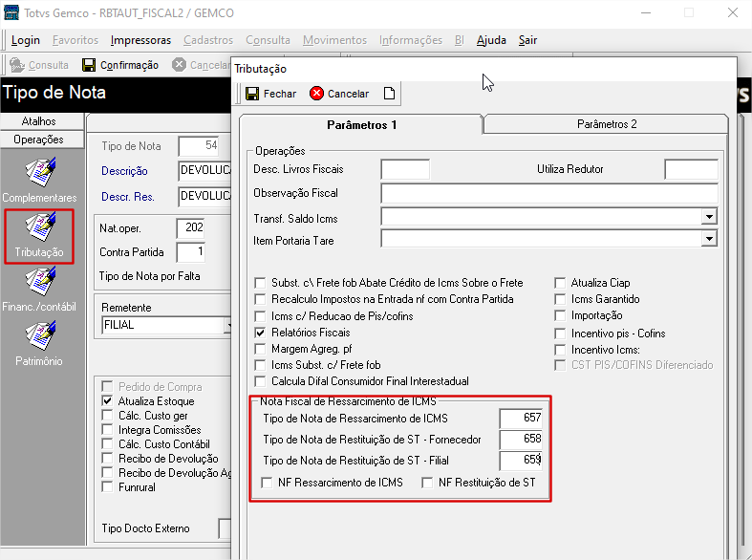The width and height of the screenshot is (752, 560).
Task: Enable the Importação checkbox
Action: click(x=560, y=315)
